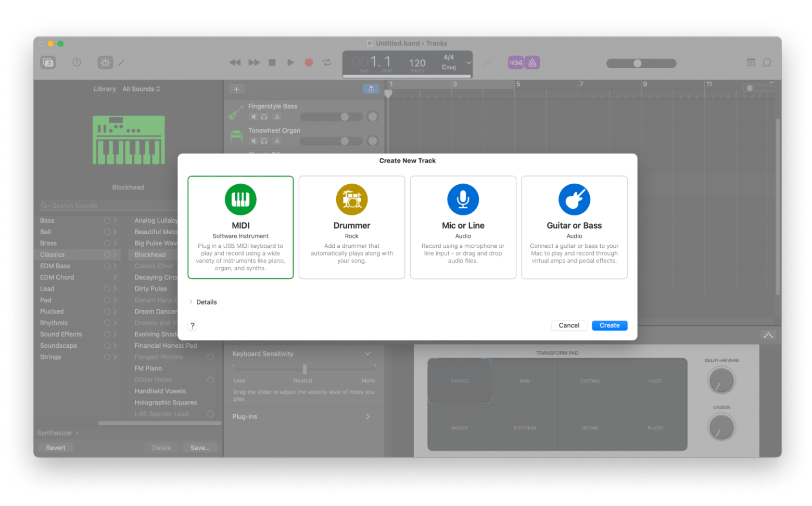Choose the Drummer track option
812x506 pixels.
click(351, 227)
